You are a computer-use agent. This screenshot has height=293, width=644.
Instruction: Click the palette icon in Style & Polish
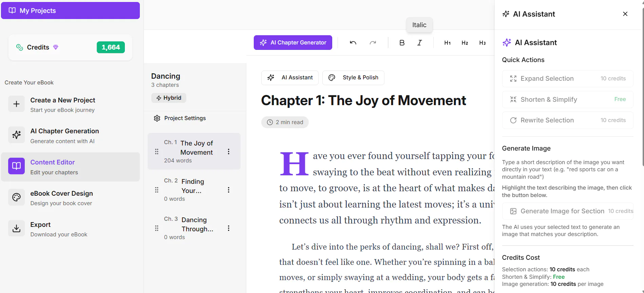coord(332,78)
